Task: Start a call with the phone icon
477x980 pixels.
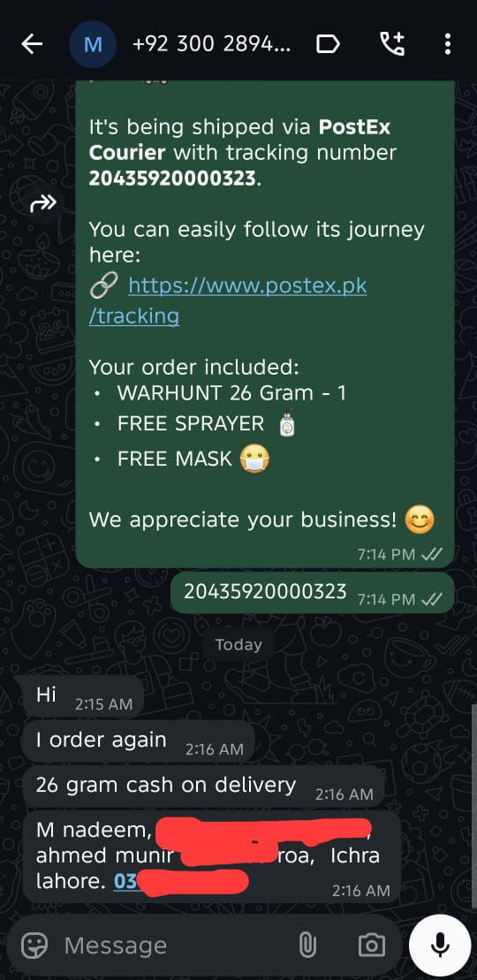Action: [x=392, y=44]
